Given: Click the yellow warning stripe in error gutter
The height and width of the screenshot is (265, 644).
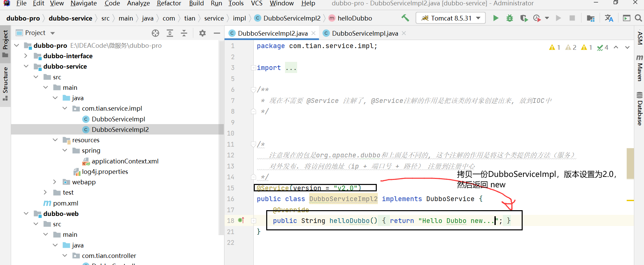Looking at the screenshot, I should point(630,200).
